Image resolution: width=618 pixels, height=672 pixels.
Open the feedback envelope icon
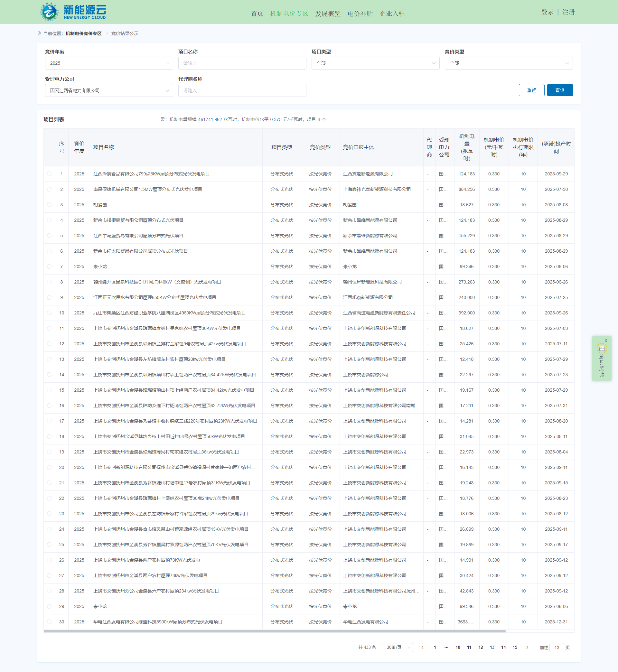click(602, 348)
